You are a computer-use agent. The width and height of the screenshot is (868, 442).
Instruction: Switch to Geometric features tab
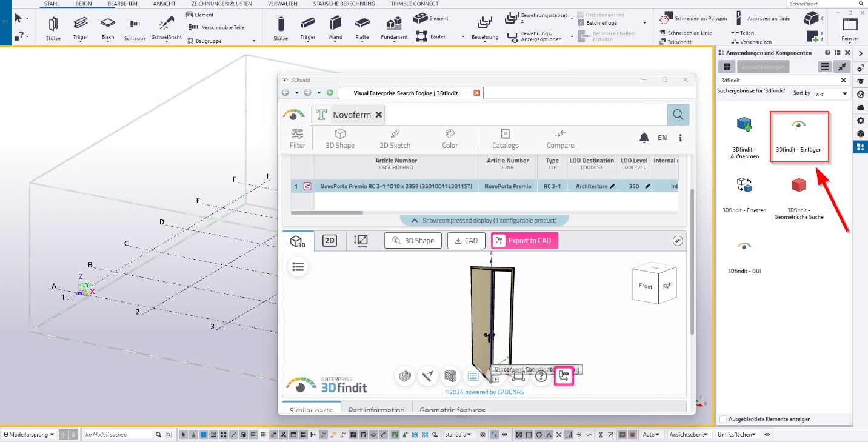click(453, 410)
